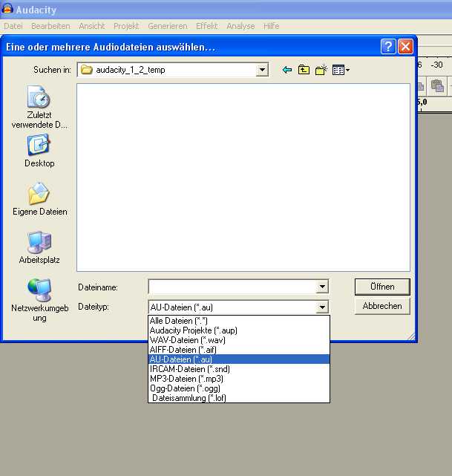Click the Audacity application icon in title bar
Screen dimensions: 452x476
click(x=7, y=9)
